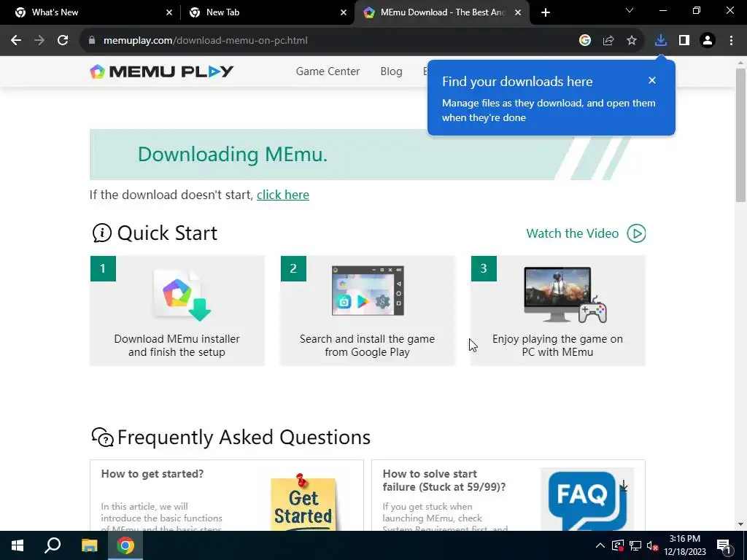This screenshot has width=747, height=560.
Task: Open the Blog menu item
Action: pos(391,71)
